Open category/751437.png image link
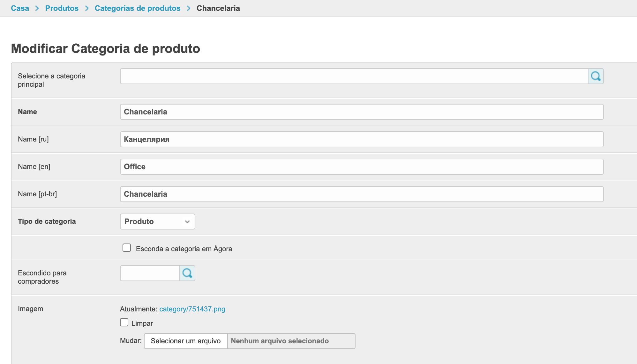 click(x=192, y=309)
